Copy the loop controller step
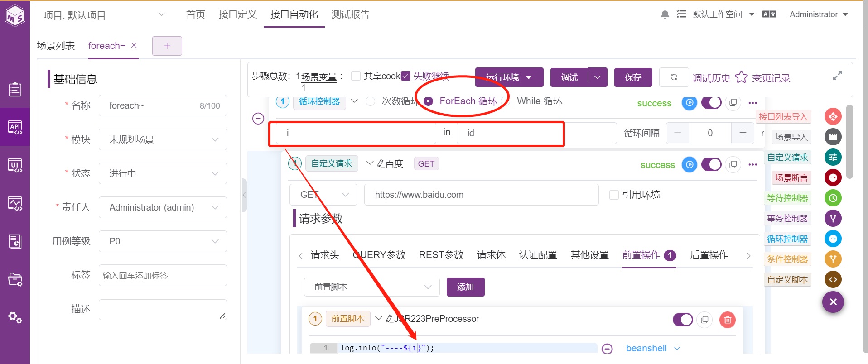The height and width of the screenshot is (364, 868). pos(733,103)
